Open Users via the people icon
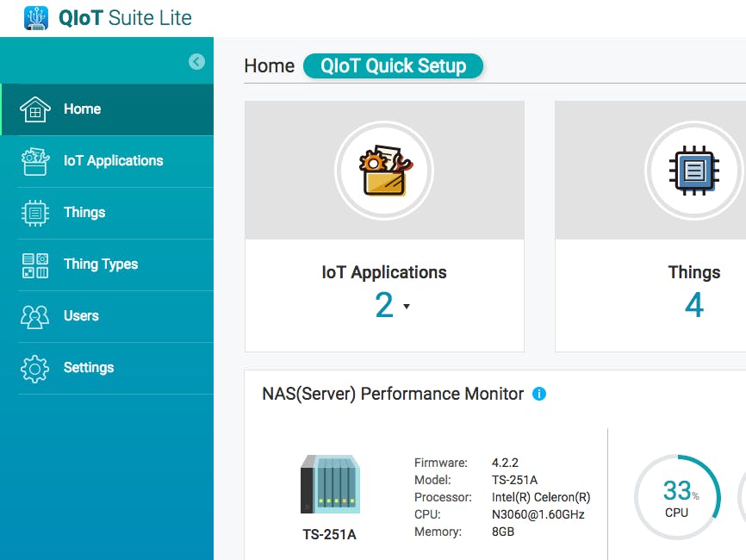Image resolution: width=746 pixels, height=560 pixels. pyautogui.click(x=34, y=316)
